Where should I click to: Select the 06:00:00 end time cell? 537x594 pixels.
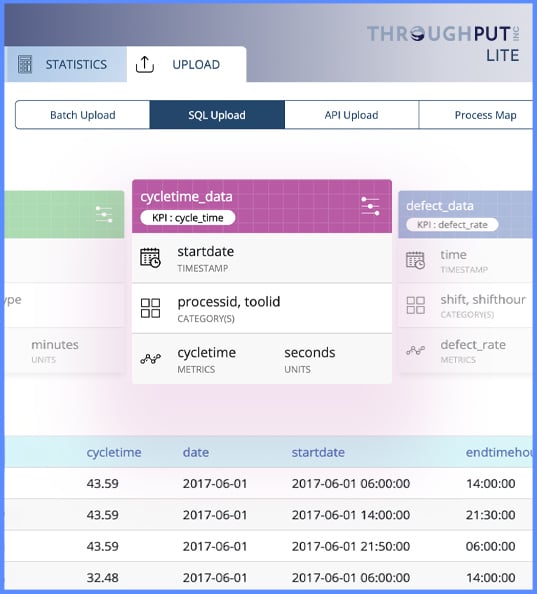[490, 546]
